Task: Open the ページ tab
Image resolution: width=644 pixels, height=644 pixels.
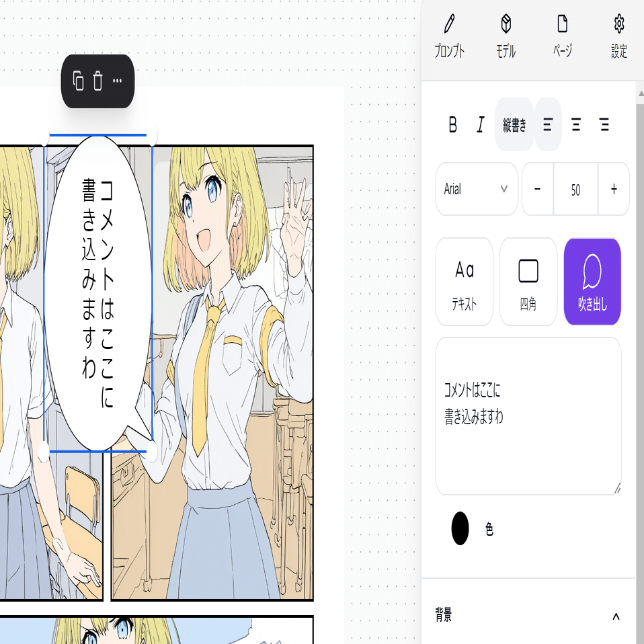Action: coord(562,36)
